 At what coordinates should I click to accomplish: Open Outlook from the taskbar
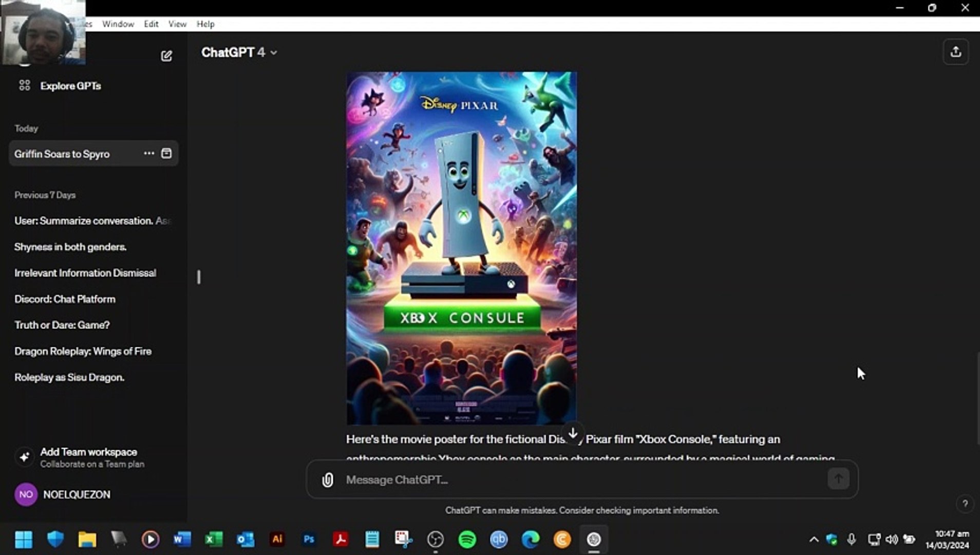pyautogui.click(x=246, y=539)
